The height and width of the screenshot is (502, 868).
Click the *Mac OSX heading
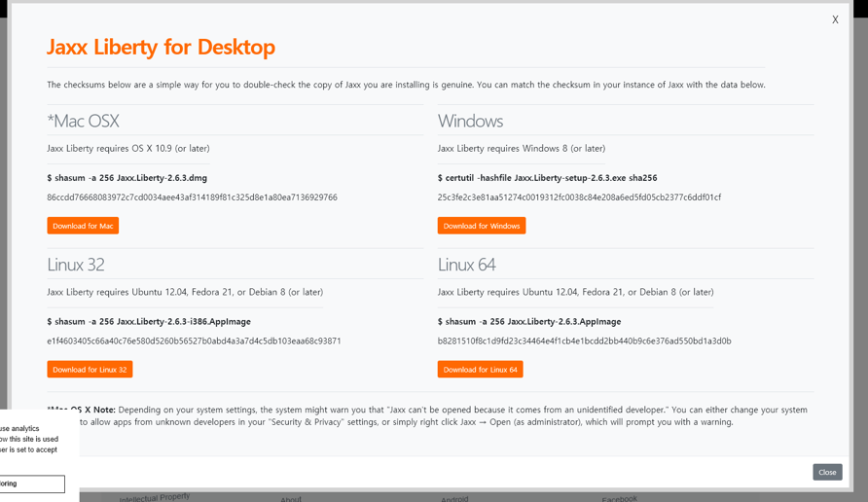[x=83, y=121]
